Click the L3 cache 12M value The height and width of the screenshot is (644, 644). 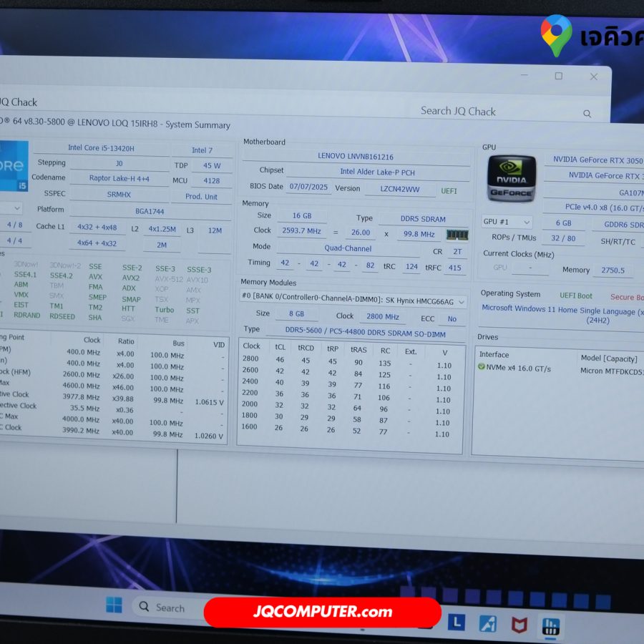coord(215,231)
